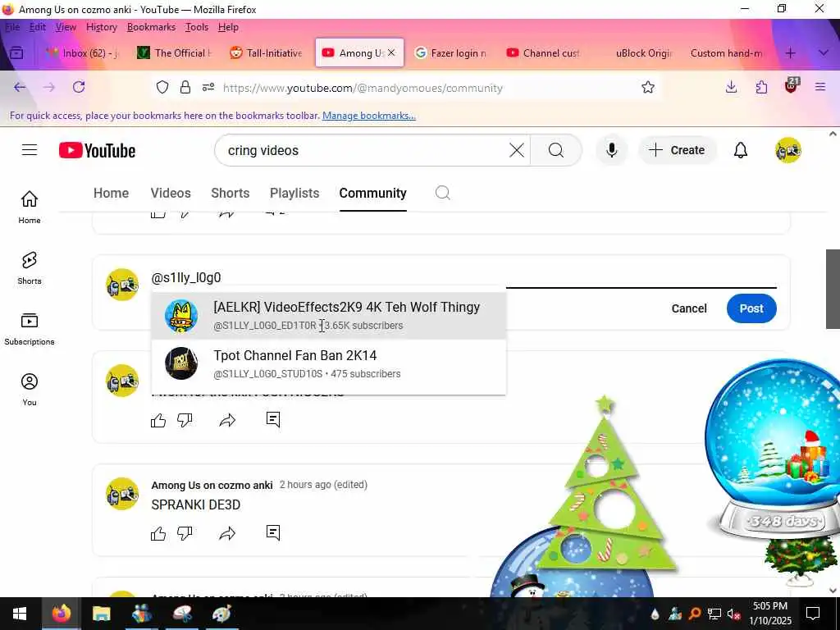Cancel the comment being written
840x630 pixels.
[x=689, y=308]
